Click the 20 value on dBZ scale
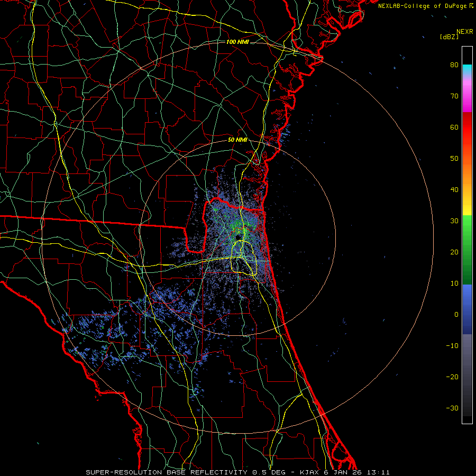Viewport: 476px width, 476px height. pos(454,252)
